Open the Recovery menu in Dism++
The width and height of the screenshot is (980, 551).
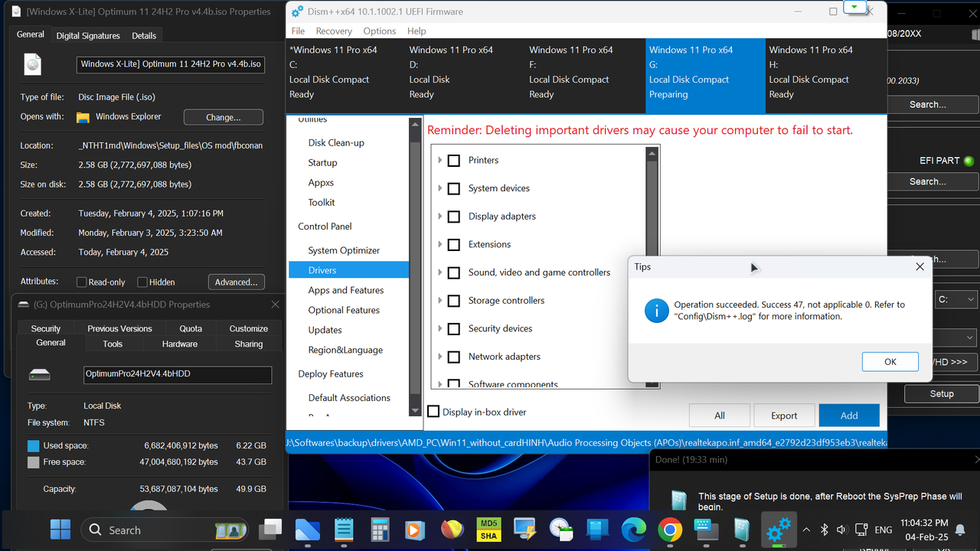tap(334, 31)
